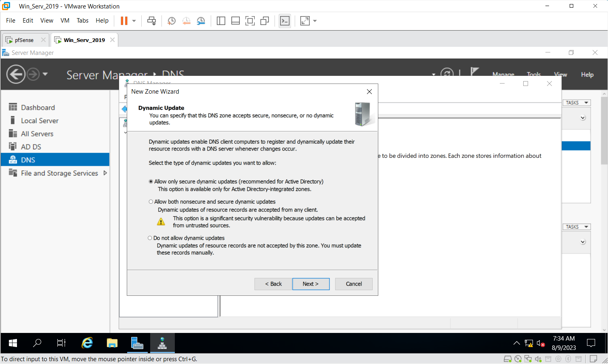Open the upper TASKS dropdown
This screenshot has width=608, height=364.
(x=577, y=103)
